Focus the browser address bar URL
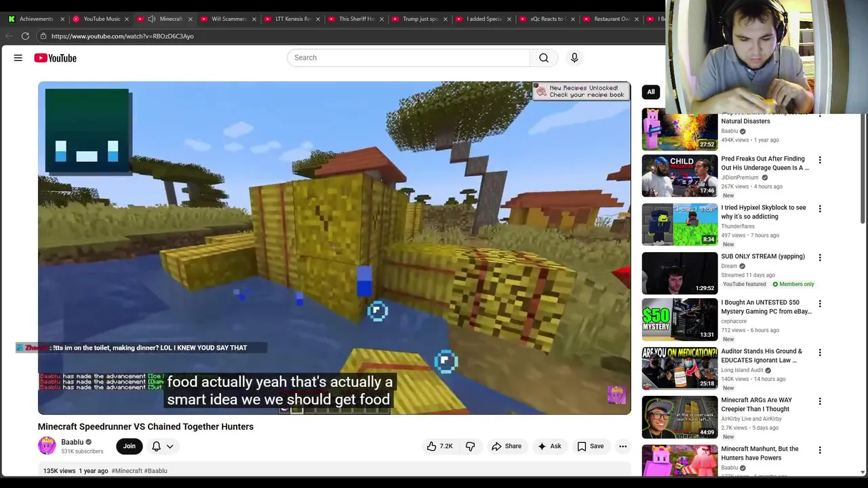868x488 pixels. pos(122,36)
